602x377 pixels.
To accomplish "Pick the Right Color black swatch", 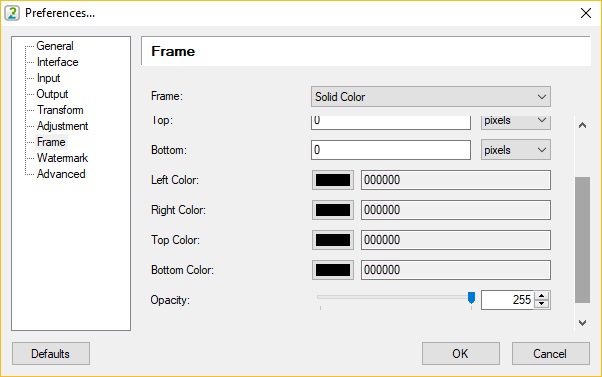I will (333, 210).
